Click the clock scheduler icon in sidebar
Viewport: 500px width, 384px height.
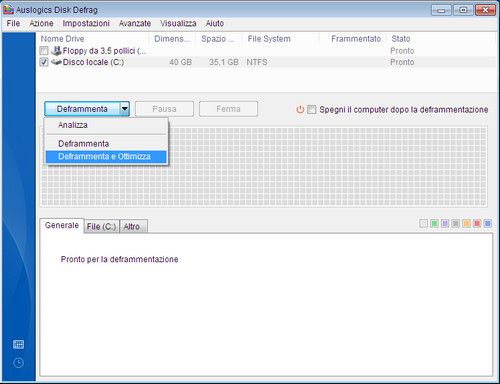pyautogui.click(x=18, y=363)
